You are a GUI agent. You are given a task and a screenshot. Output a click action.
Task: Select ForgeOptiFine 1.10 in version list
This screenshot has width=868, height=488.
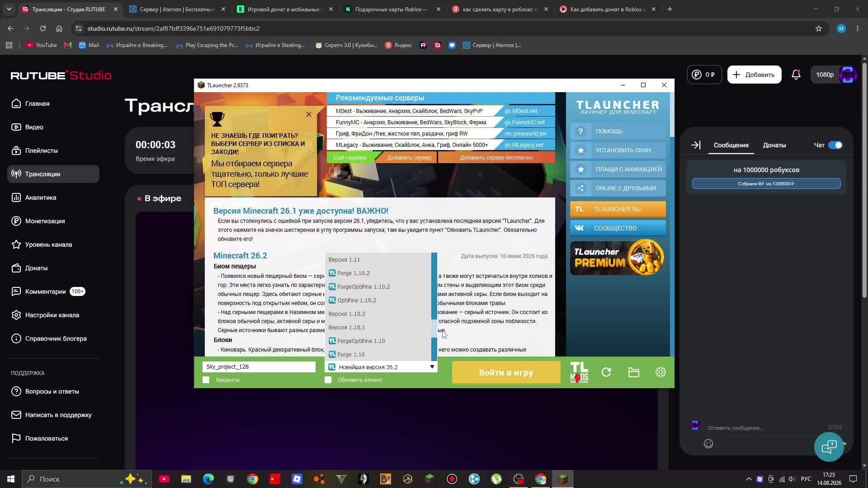[378, 341]
